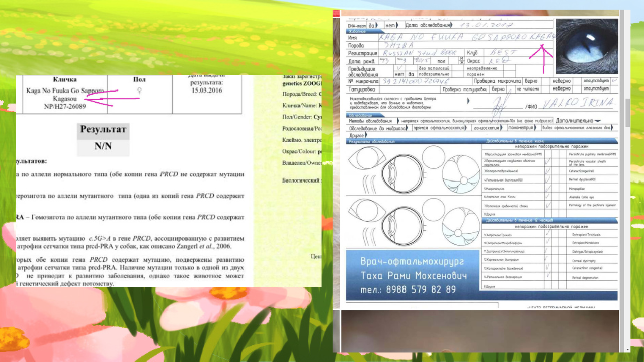
Task: Click the 'не читаемо' cell
Action: [x=528, y=89]
